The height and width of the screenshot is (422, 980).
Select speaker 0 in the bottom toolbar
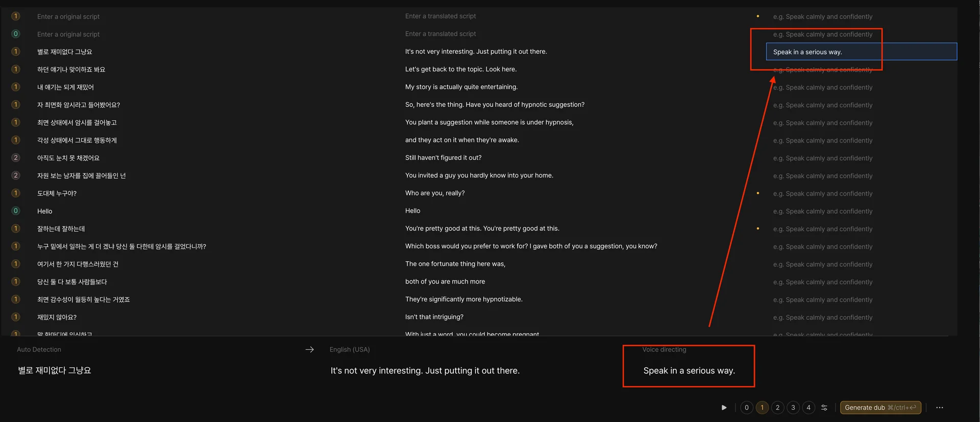pos(747,408)
